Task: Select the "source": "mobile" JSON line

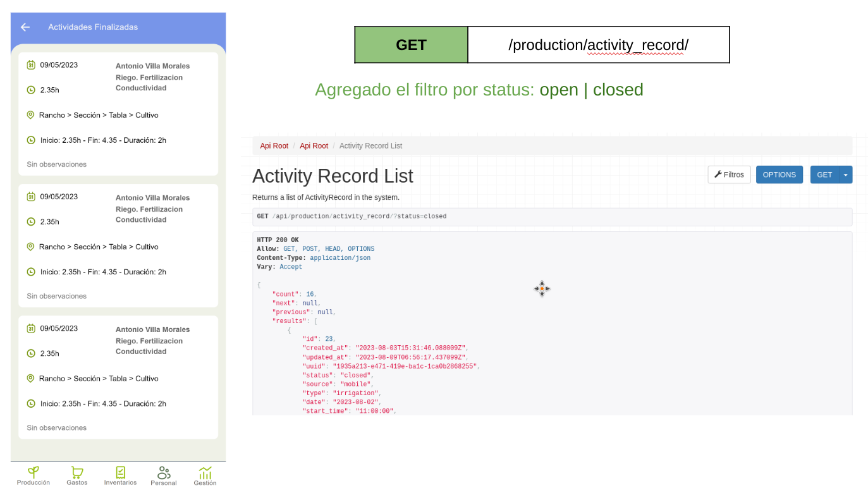Action: point(338,384)
